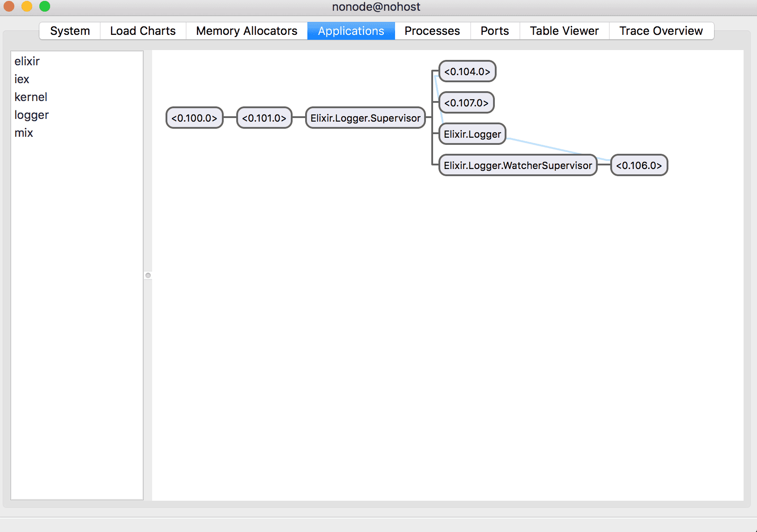Pick mix from the application list

[24, 133]
